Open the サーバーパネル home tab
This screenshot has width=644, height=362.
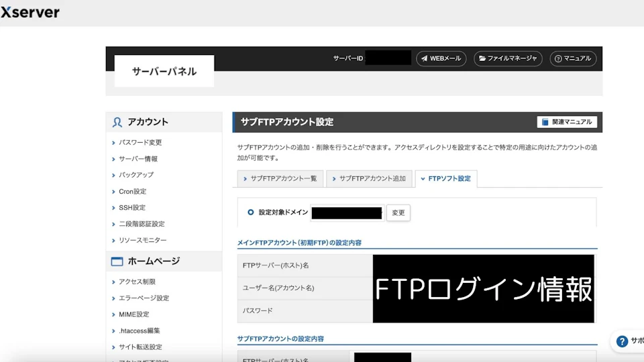(164, 72)
